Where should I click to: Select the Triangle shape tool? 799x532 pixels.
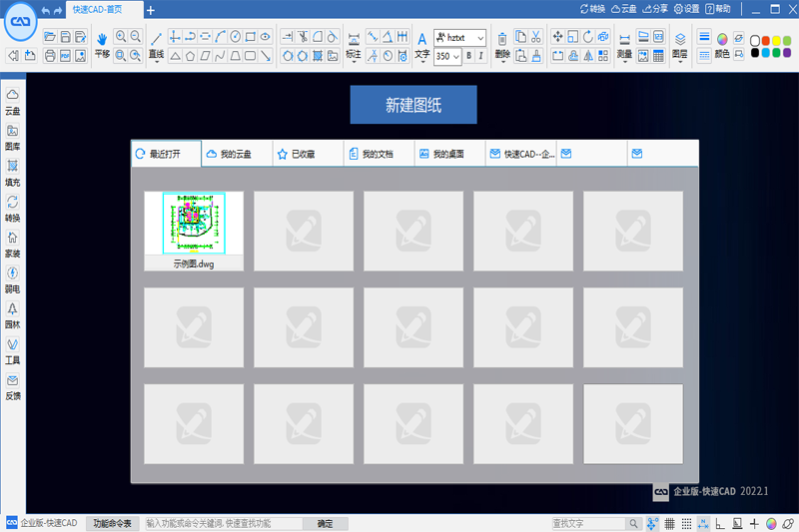175,56
